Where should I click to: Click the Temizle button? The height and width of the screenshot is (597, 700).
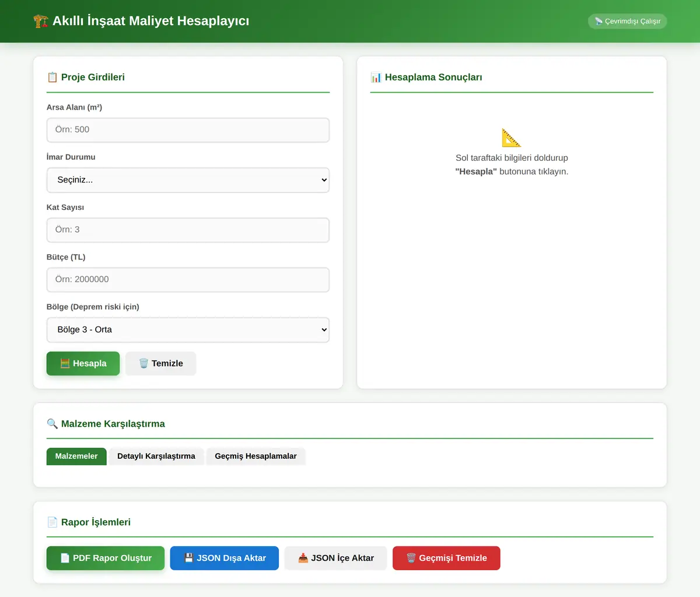[160, 364]
